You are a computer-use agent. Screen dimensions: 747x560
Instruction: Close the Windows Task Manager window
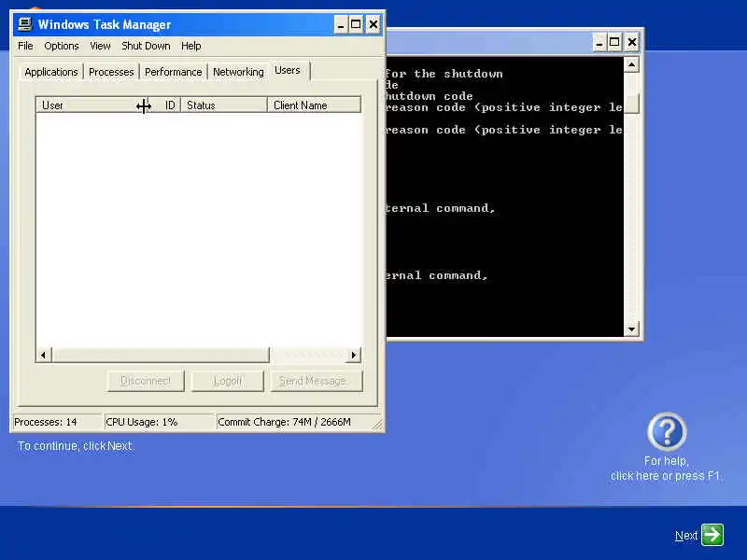(373, 24)
